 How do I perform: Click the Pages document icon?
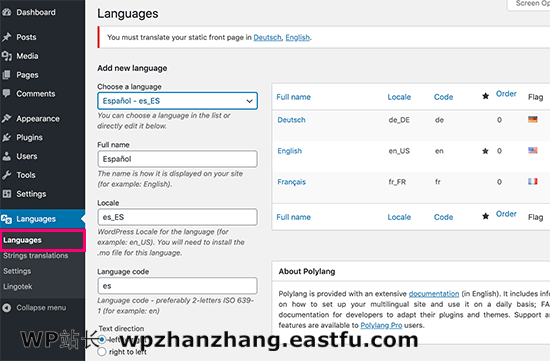point(7,75)
